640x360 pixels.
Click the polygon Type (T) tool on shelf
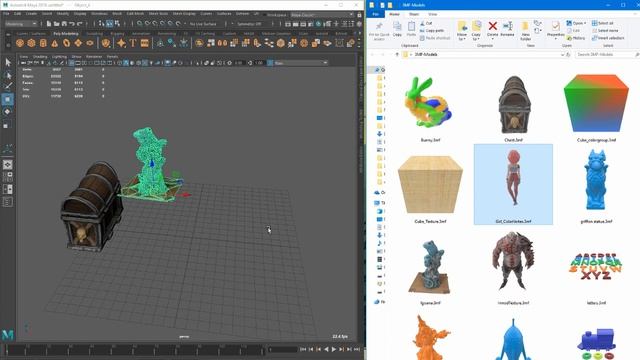[133, 43]
